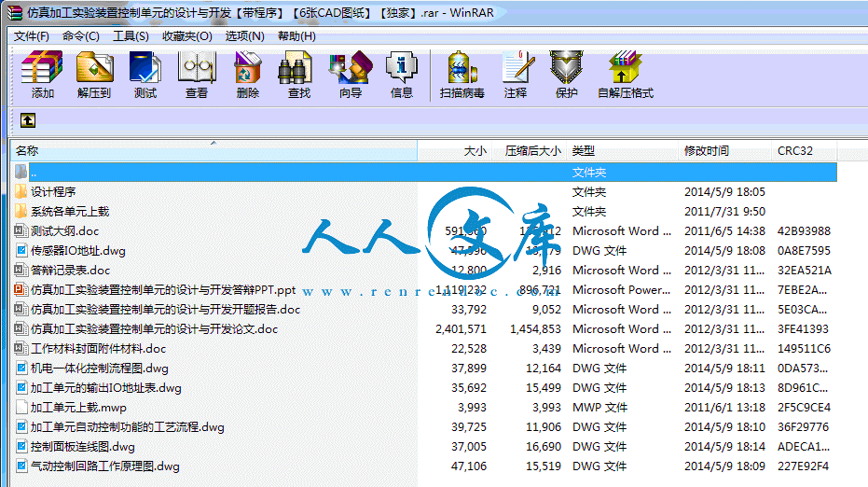Viewport: 868px width, 487px height.
Task: Click the Delete (删除) toolbar icon
Action: click(247, 68)
